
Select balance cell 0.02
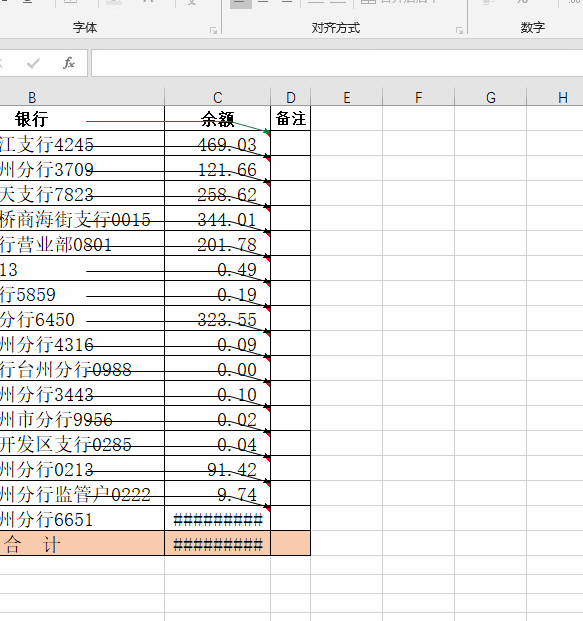(217, 418)
